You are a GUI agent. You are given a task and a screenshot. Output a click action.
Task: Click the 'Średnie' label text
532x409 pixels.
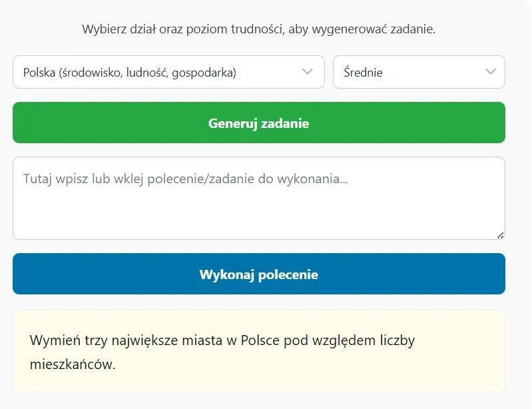(364, 73)
